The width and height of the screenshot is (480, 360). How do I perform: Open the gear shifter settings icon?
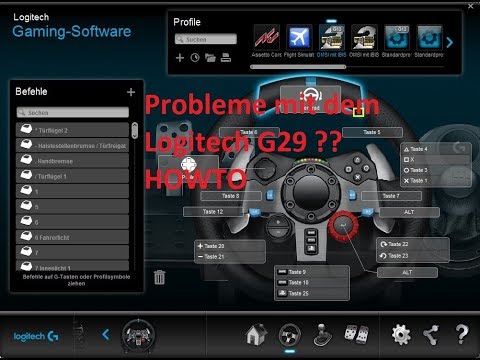pos(322,335)
